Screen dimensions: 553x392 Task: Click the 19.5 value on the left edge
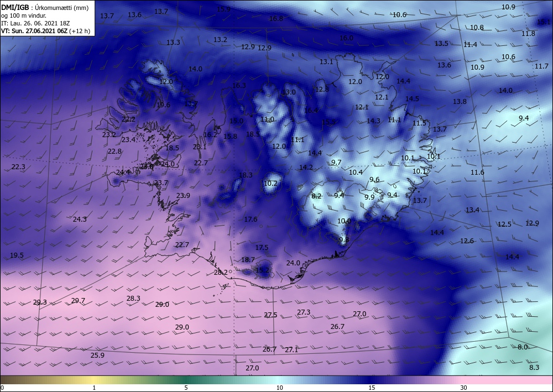click(x=17, y=255)
